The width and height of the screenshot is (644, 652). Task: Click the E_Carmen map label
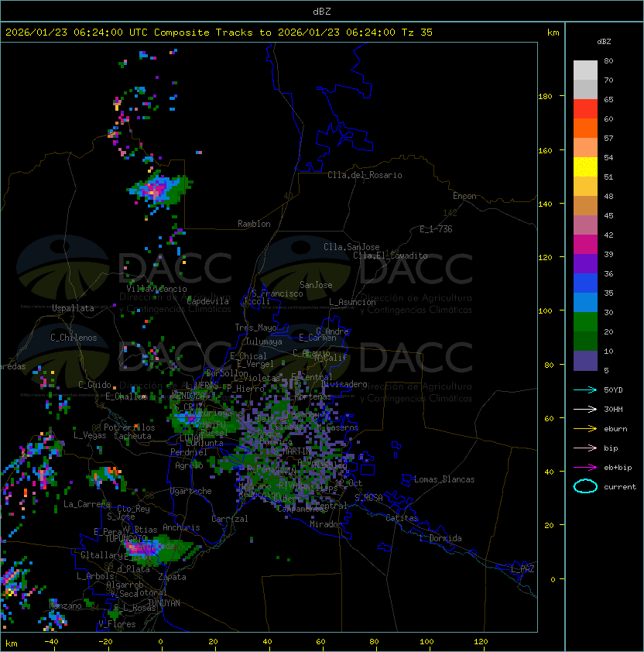click(x=317, y=337)
